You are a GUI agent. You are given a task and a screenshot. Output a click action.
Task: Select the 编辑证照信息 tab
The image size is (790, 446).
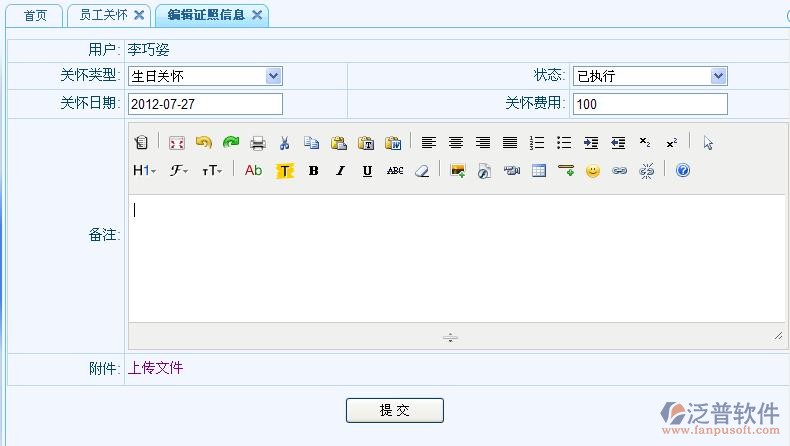coord(206,15)
